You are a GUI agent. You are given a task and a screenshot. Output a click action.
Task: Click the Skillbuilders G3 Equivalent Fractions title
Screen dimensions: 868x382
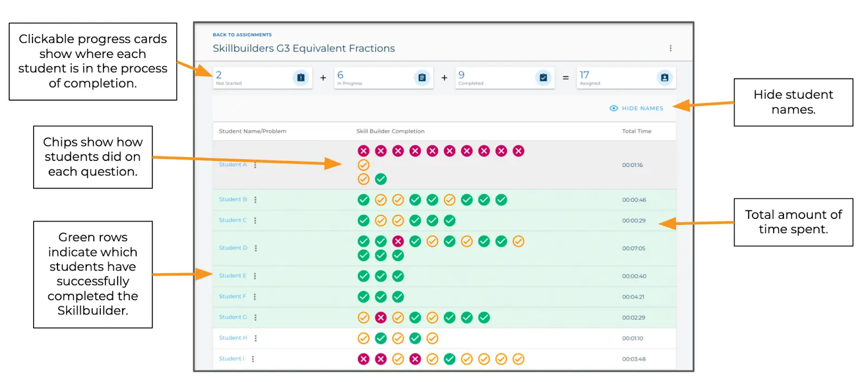coord(304,48)
